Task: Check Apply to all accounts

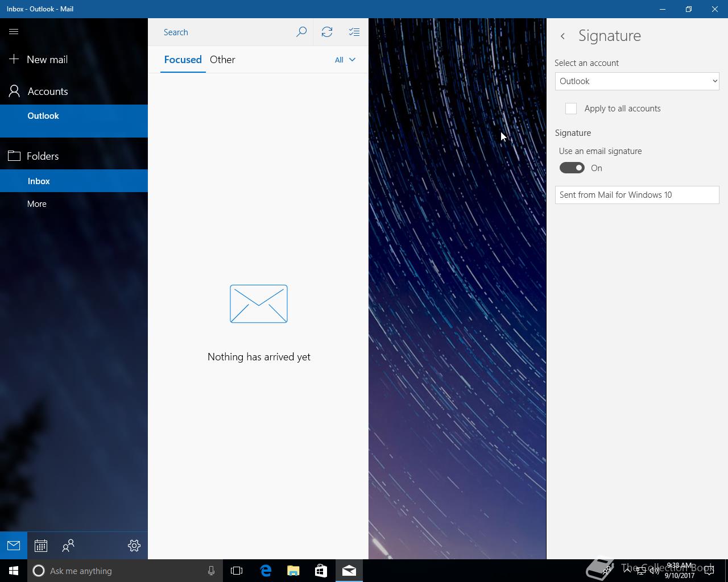Action: (x=571, y=109)
